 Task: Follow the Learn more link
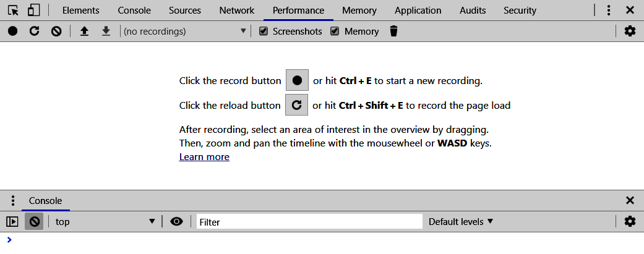point(204,157)
